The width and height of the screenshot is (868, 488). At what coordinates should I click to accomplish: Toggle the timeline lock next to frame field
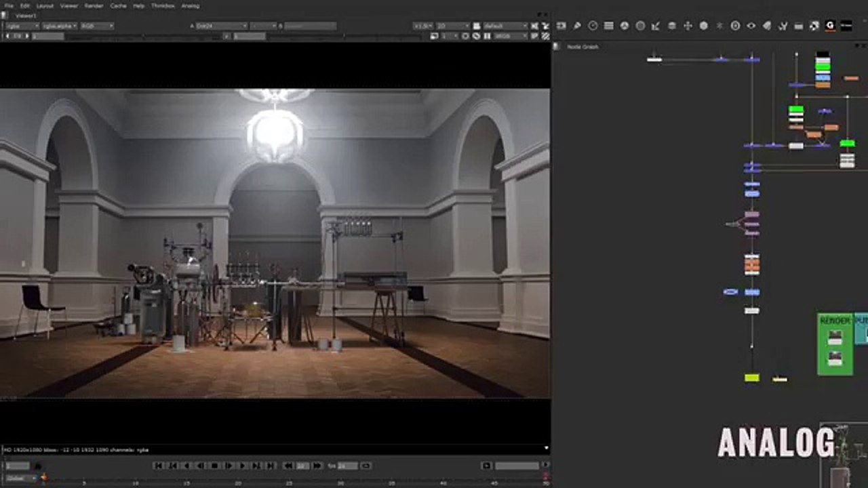click(x=38, y=466)
